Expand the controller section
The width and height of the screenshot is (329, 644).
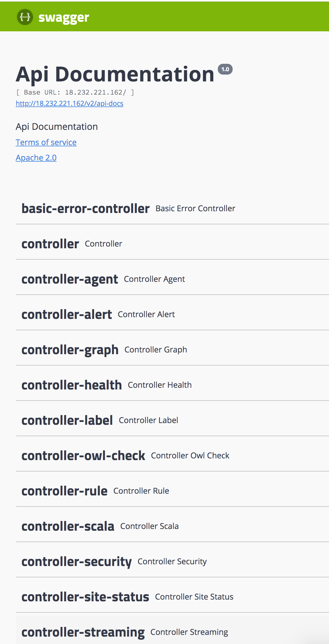pos(50,244)
